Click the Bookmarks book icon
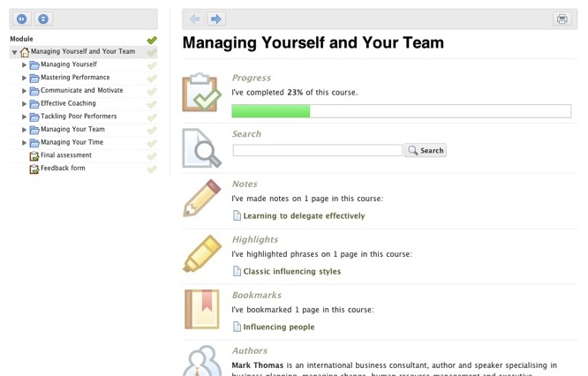 pos(202,309)
